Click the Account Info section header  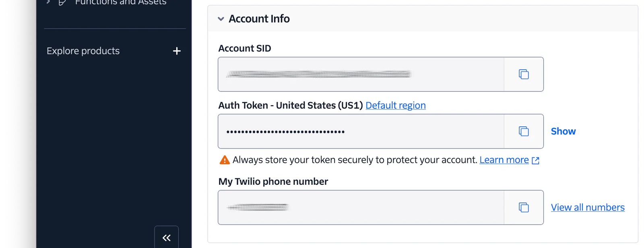click(x=259, y=19)
